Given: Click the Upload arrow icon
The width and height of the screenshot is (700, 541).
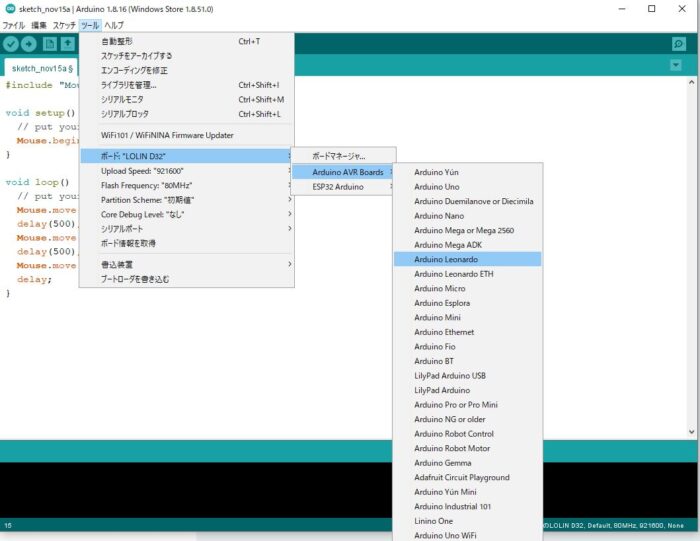Looking at the screenshot, I should (29, 44).
